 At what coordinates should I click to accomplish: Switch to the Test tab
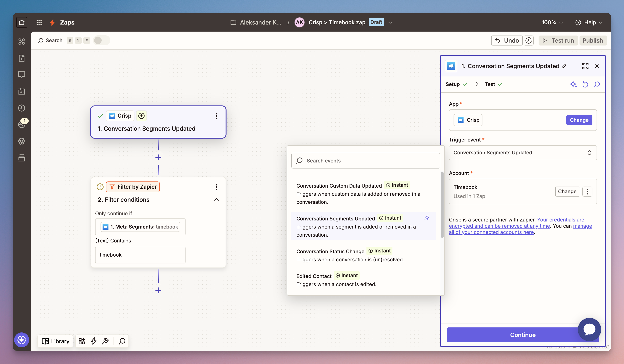490,84
